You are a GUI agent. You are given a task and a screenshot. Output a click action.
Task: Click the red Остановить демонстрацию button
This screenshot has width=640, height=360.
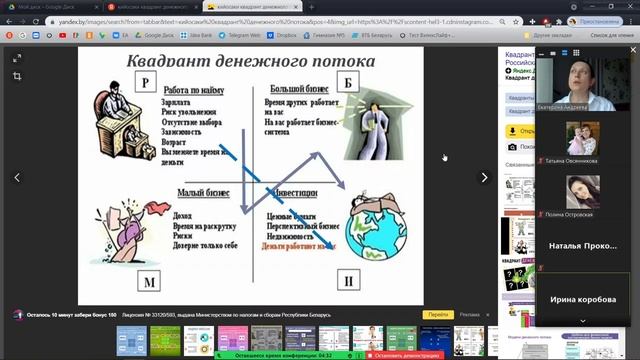405,356
